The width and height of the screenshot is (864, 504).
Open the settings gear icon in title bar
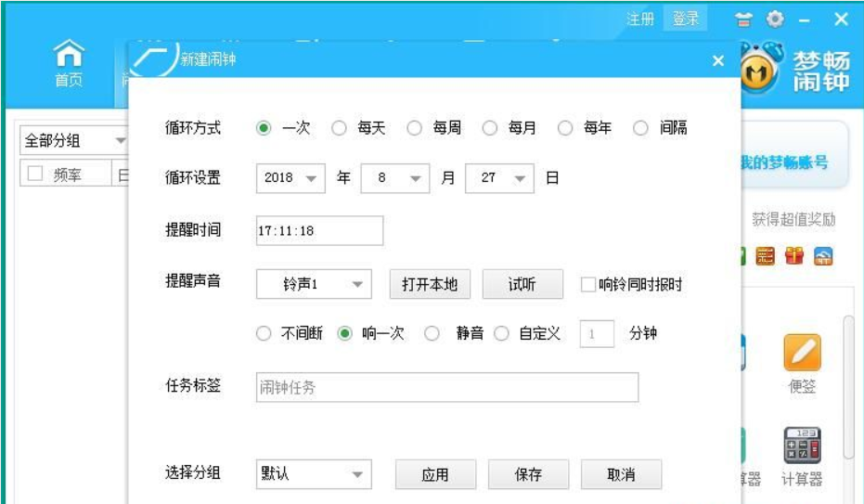tap(775, 19)
